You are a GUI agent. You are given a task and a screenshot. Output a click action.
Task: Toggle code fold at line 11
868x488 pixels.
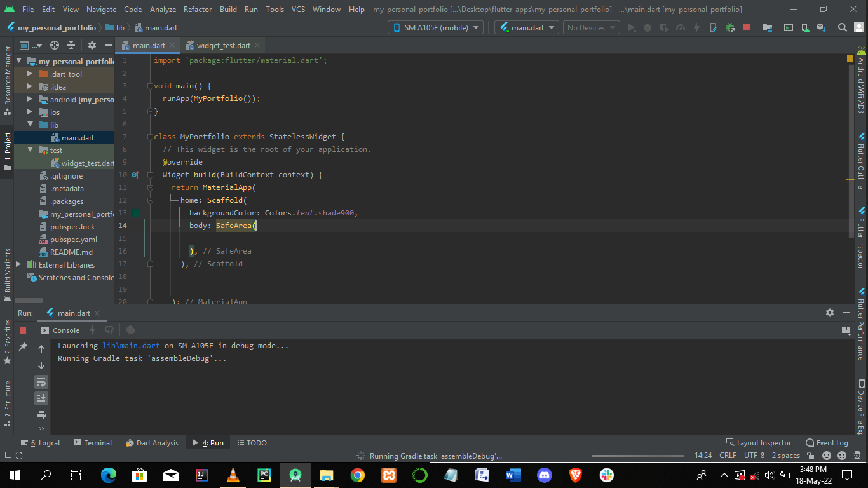[150, 187]
